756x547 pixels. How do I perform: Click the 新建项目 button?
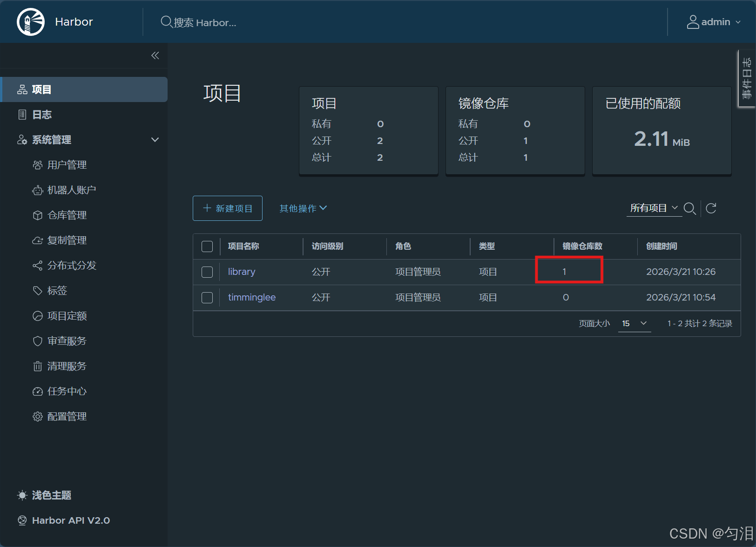(228, 208)
